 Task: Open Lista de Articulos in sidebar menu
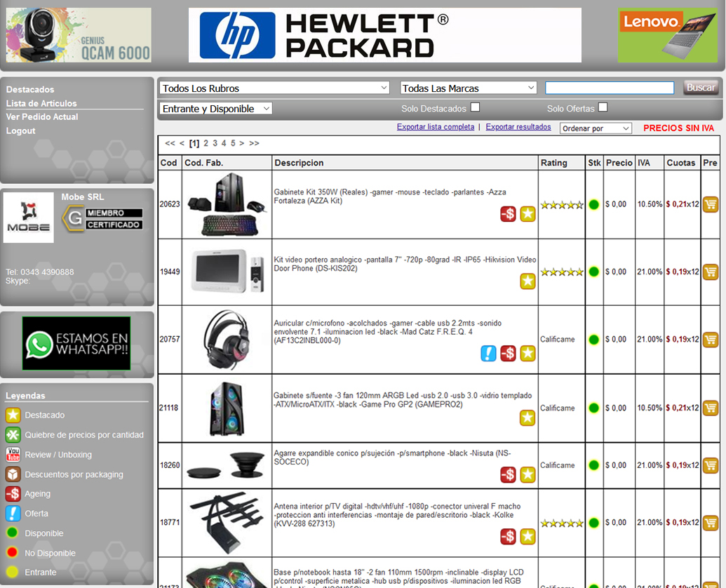coord(41,103)
